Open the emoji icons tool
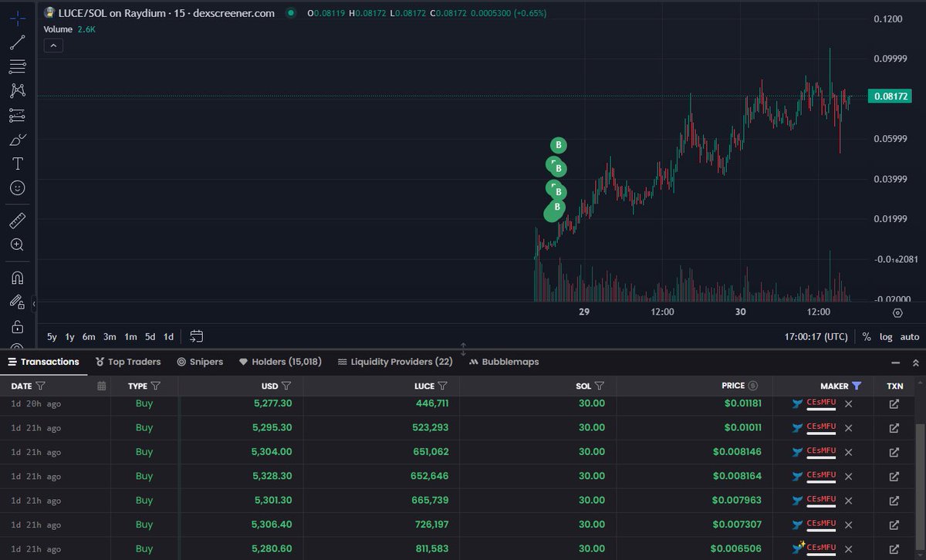This screenshot has width=926, height=560. 17,187
